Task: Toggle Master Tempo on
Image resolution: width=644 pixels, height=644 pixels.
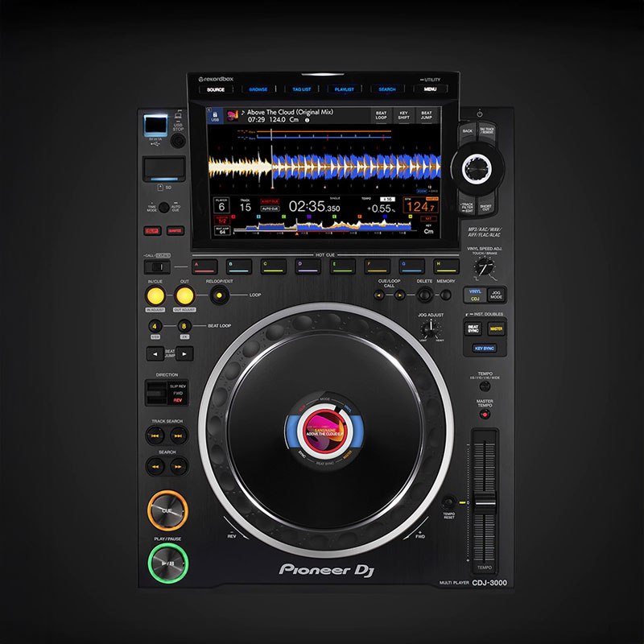Action: [x=485, y=414]
